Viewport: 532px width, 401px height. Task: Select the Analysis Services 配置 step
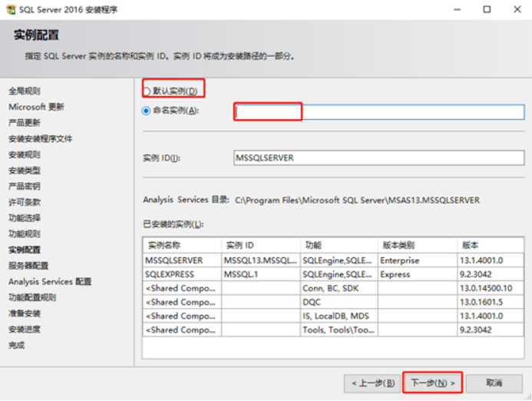(50, 281)
